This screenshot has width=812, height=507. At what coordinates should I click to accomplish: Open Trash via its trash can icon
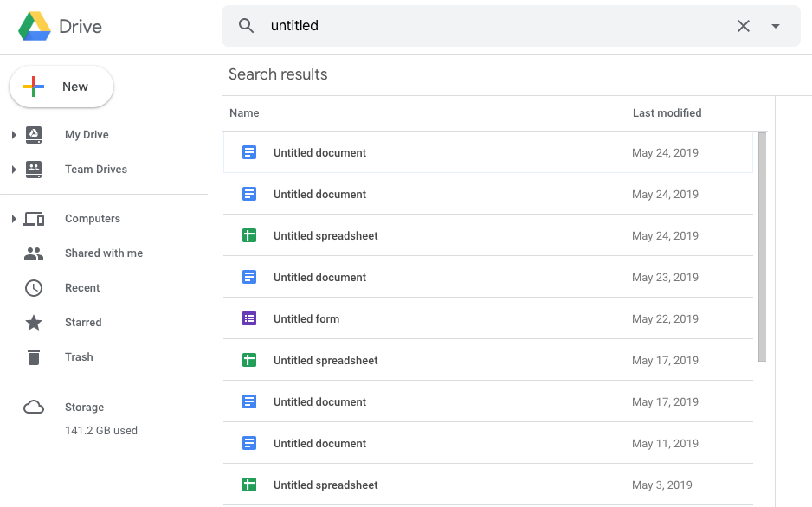[x=34, y=356]
